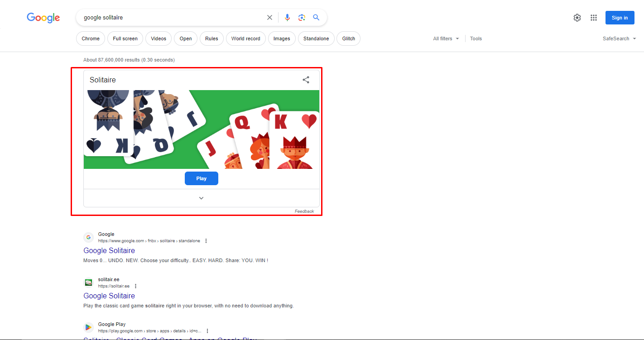Sign in to Google account
The image size is (644, 340).
coord(620,18)
